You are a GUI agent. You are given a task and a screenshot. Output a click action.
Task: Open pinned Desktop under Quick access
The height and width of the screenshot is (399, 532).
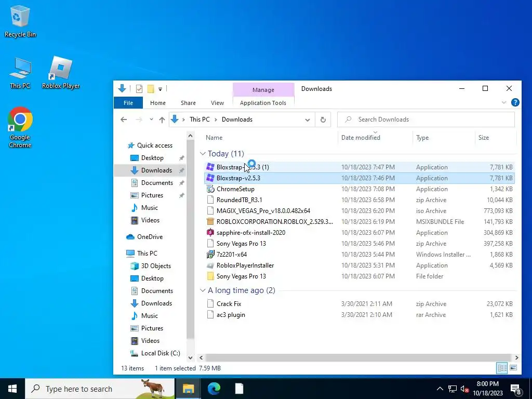(x=152, y=158)
